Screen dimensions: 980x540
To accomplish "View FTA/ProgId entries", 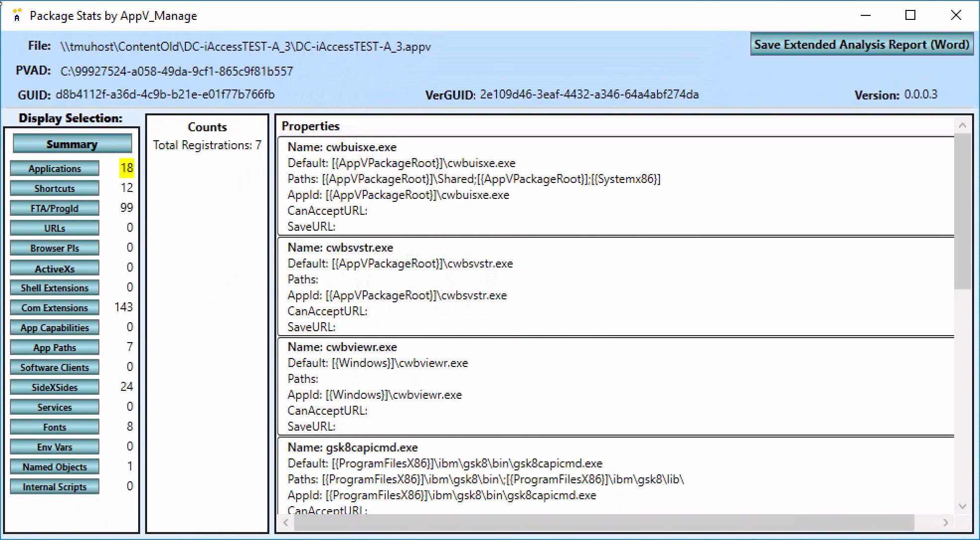I will (x=55, y=208).
